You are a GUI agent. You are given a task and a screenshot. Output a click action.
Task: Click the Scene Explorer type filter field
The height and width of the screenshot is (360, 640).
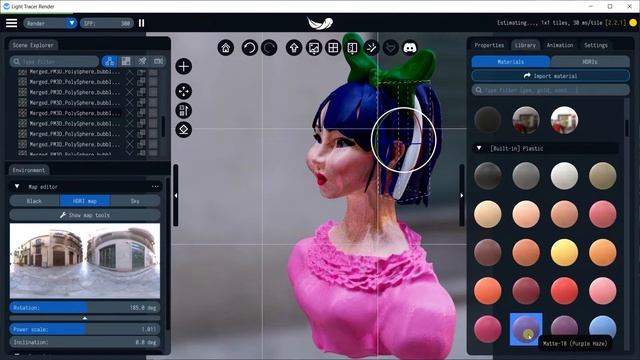(x=54, y=62)
